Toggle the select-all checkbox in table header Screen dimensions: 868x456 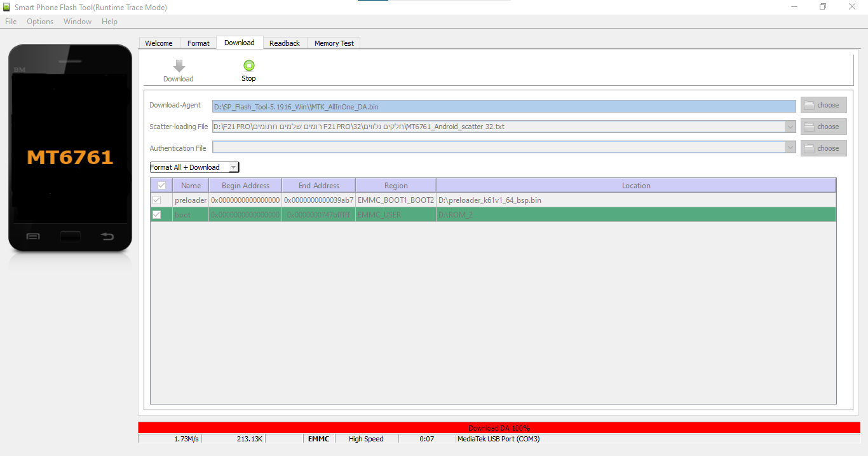[161, 186]
